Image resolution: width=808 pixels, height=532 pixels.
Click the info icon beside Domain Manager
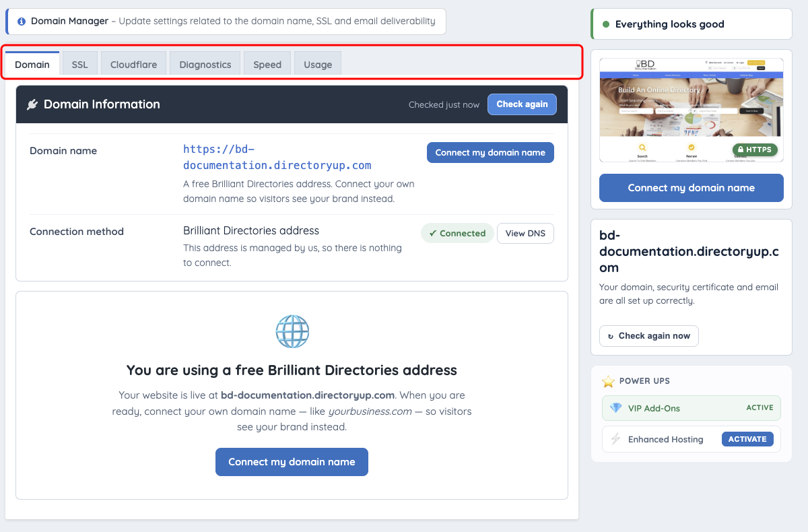click(22, 22)
